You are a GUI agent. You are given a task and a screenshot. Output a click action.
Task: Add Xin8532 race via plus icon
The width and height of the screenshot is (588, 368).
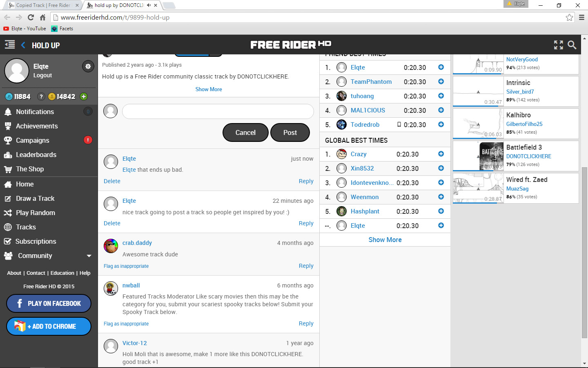click(441, 168)
